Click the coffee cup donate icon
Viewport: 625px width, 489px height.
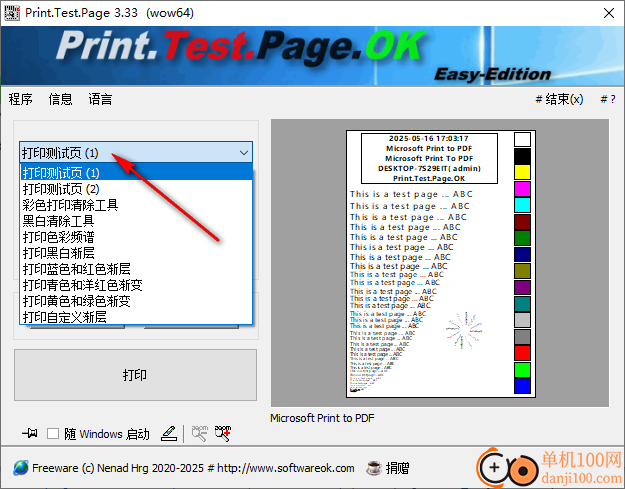(x=373, y=468)
